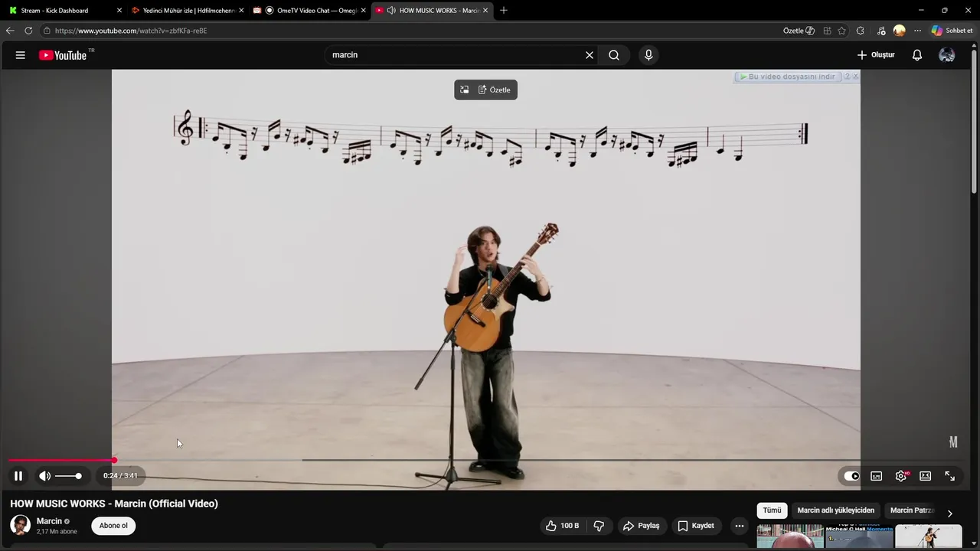Show more filter chips with arrow
Image resolution: width=980 pixels, height=551 pixels.
pos(949,514)
